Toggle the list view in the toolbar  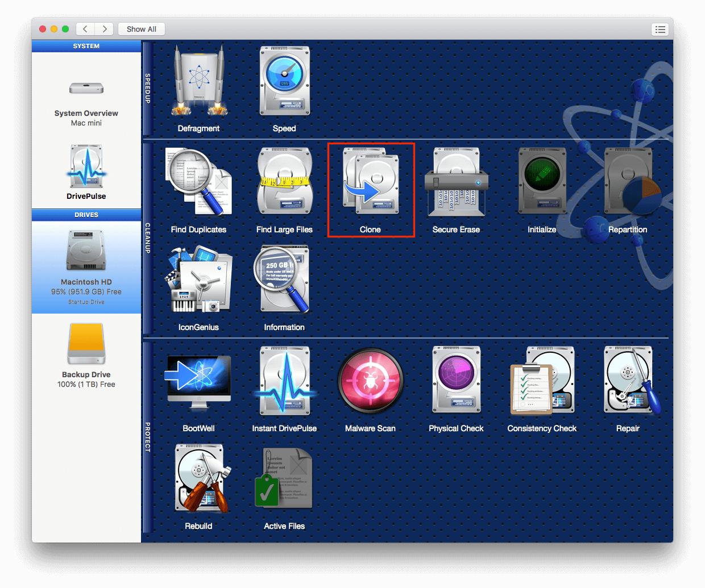pos(660,29)
